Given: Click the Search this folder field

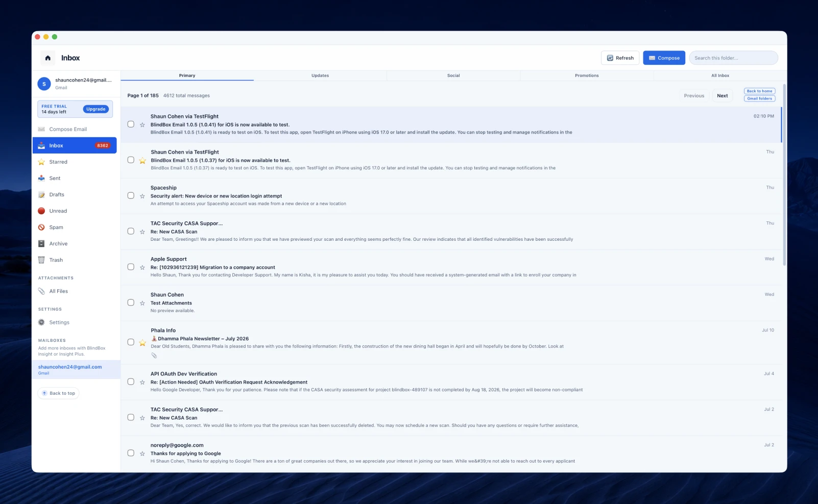Looking at the screenshot, I should tap(733, 58).
